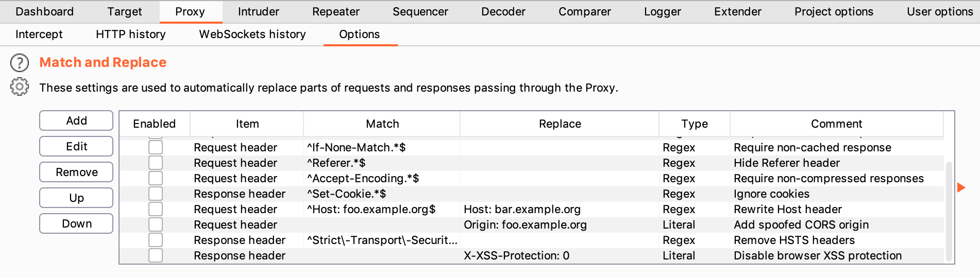Open Match and Replace help icon
This screenshot has width=980, height=278.
point(20,63)
